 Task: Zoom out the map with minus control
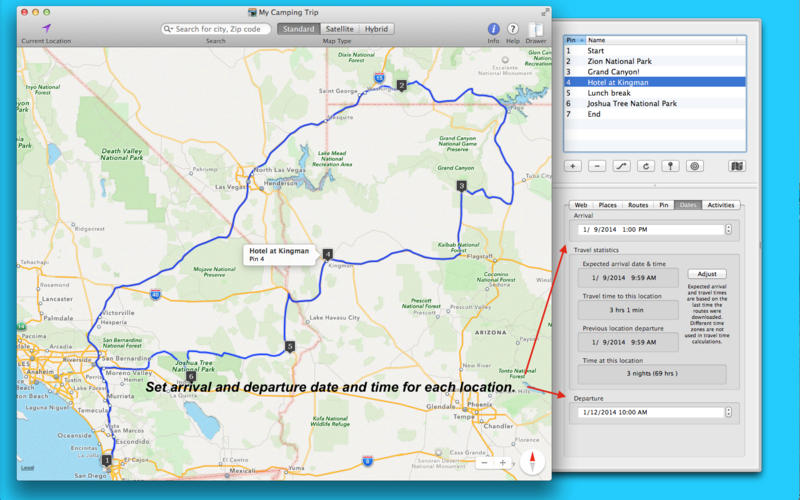click(x=484, y=462)
